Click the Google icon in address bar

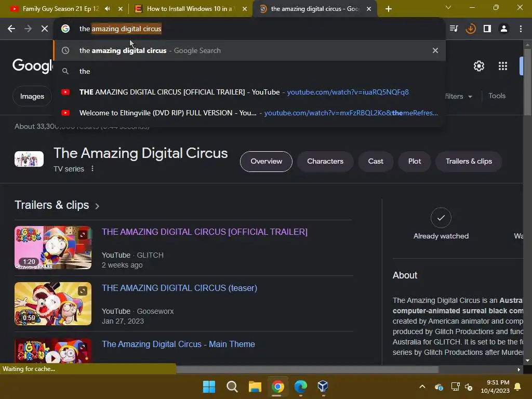point(65,29)
